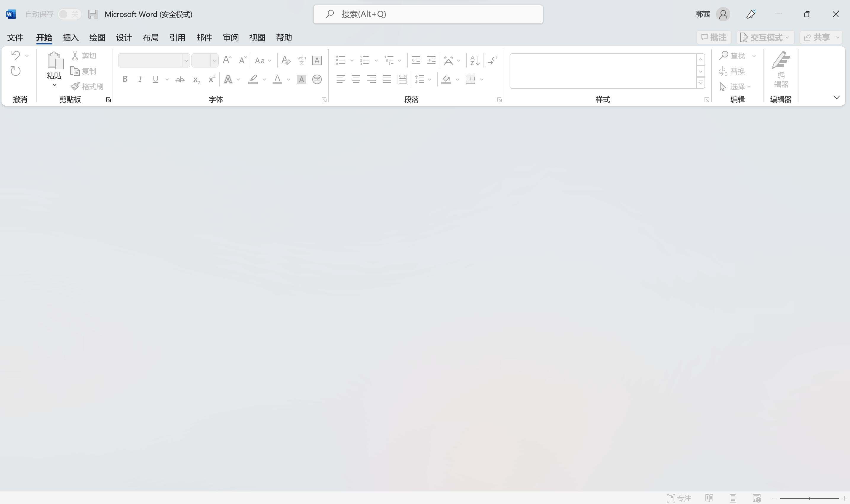Collapse the ribbon with the chevron
This screenshot has width=850, height=504.
tap(836, 98)
